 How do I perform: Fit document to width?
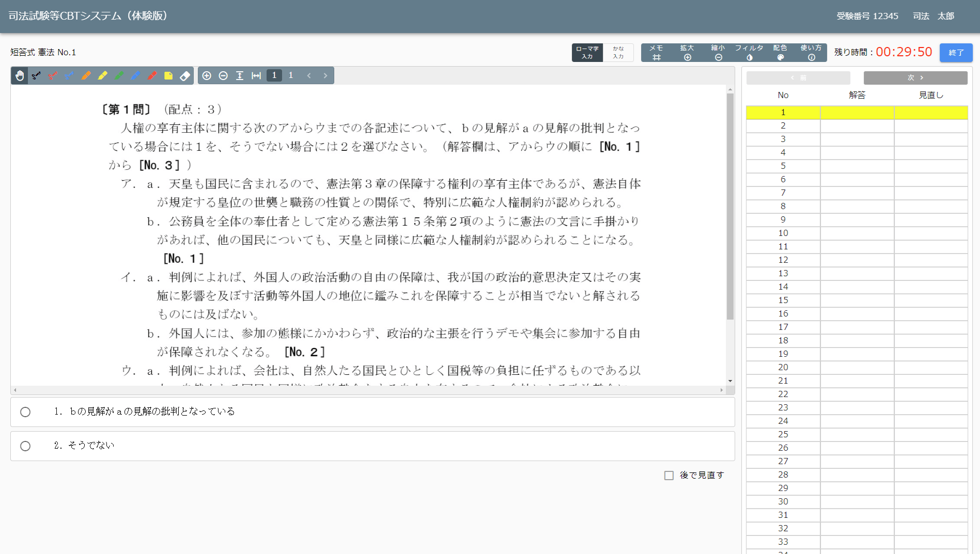coord(256,76)
